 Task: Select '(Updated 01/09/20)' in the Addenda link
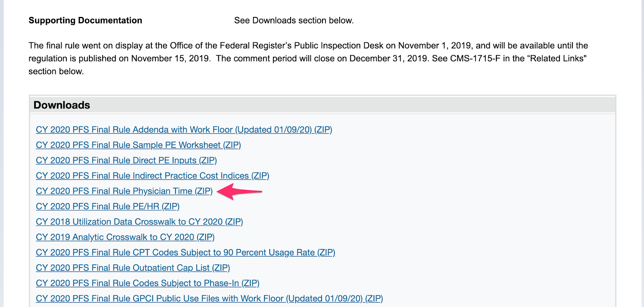pos(274,130)
